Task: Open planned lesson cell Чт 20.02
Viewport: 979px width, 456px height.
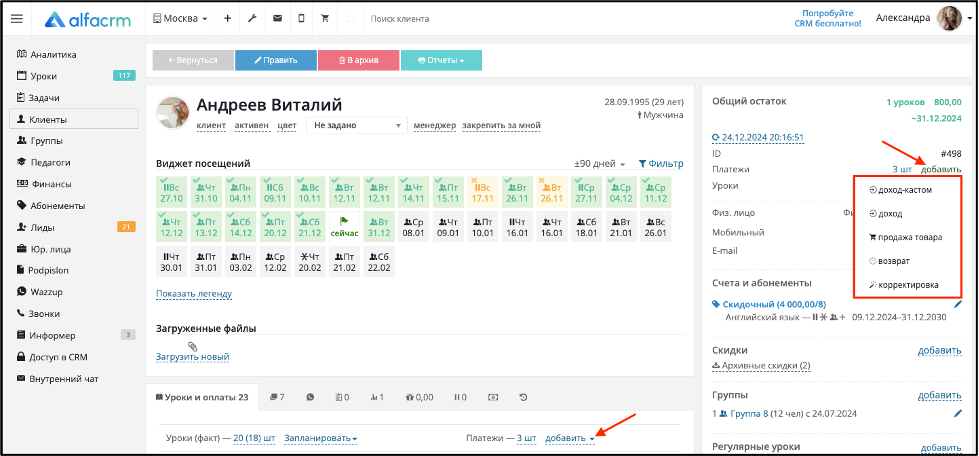Action: (310, 262)
